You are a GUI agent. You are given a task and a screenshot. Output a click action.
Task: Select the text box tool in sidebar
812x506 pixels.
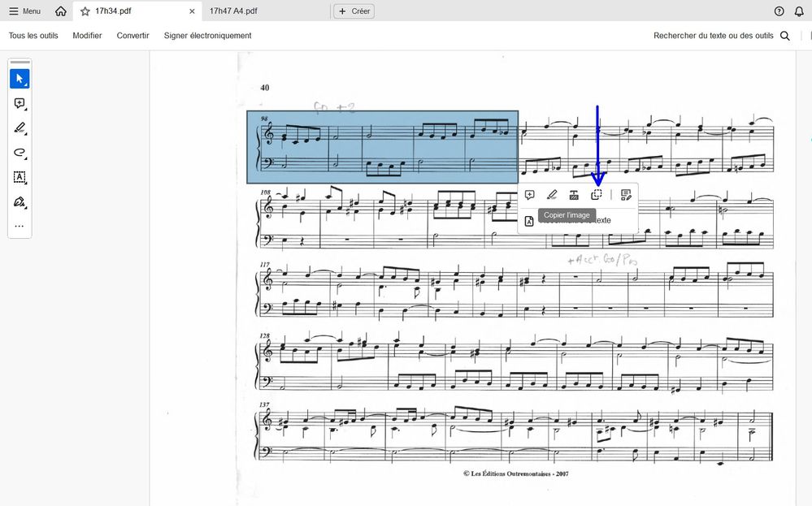(20, 177)
